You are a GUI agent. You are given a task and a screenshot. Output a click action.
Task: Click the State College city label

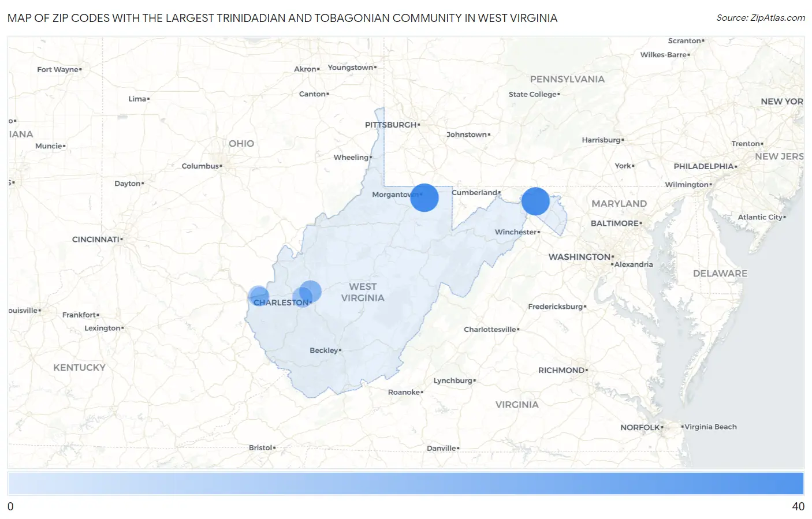[532, 95]
